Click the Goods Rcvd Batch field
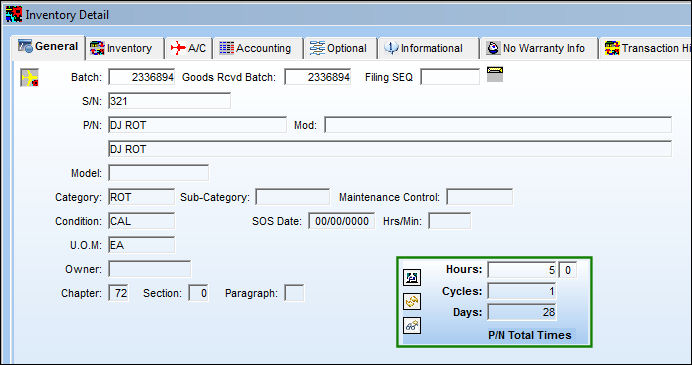The image size is (692, 365). pyautogui.click(x=318, y=77)
